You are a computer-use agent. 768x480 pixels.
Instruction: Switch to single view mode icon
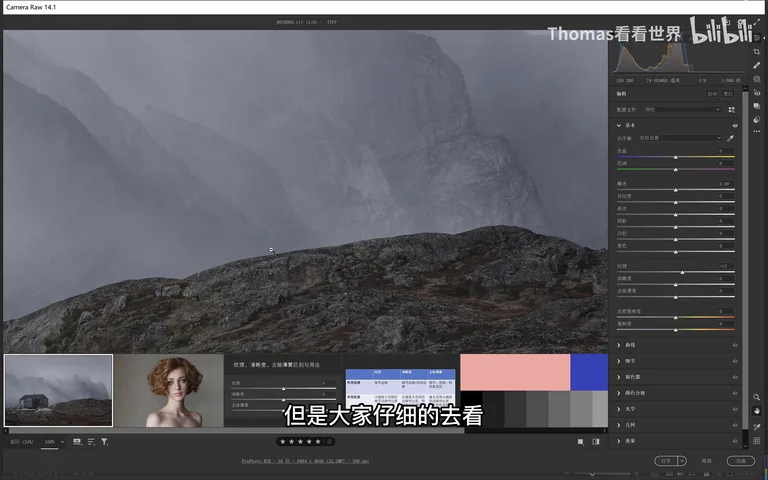coord(580,442)
